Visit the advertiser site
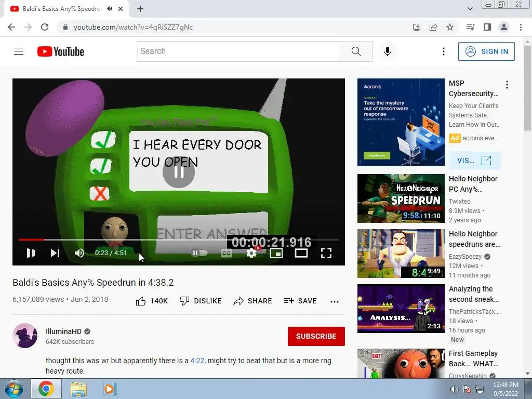Image resolution: width=532 pixels, height=399 pixels. click(x=474, y=161)
